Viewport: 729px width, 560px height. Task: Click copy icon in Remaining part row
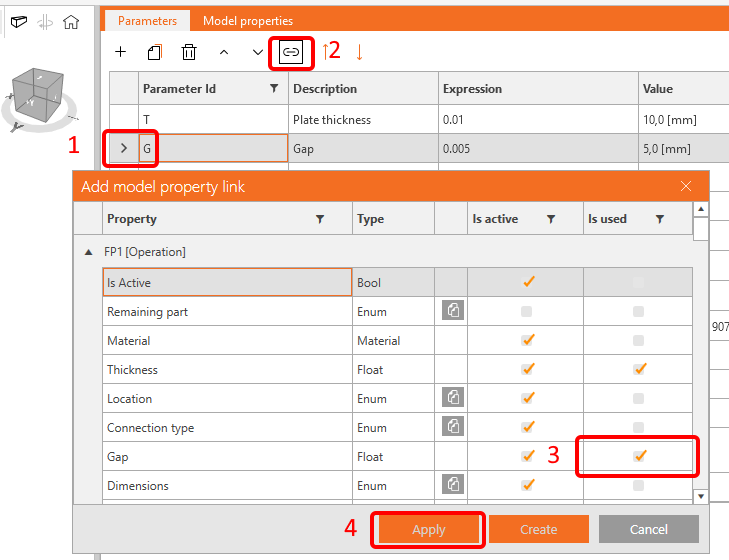pos(452,312)
